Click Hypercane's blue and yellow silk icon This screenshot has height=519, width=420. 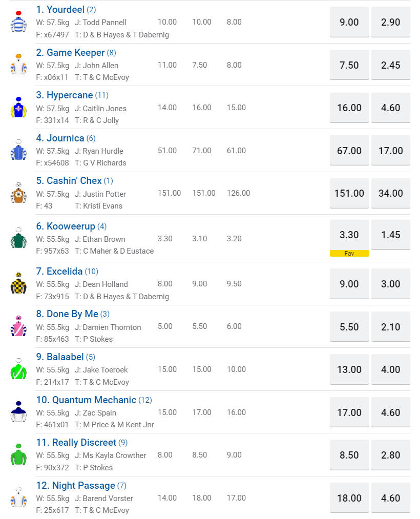[x=18, y=108]
